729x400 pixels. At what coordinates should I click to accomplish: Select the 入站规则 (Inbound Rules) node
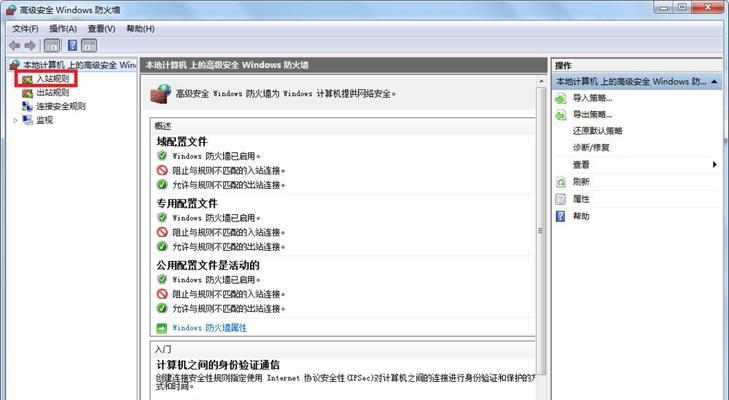pos(53,79)
